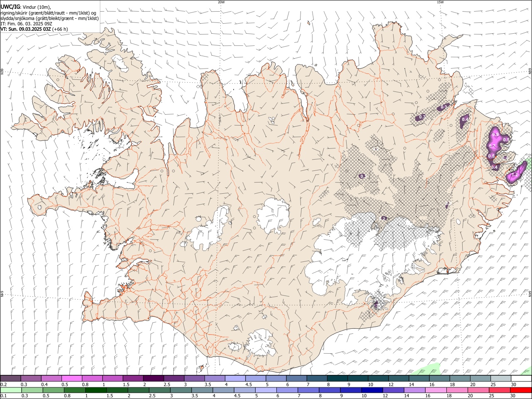532x399 pixels.
Task: Select the valid time line 'VT: Sun. 09.03.2025 03Z (+66 h)'
Action: (34, 29)
